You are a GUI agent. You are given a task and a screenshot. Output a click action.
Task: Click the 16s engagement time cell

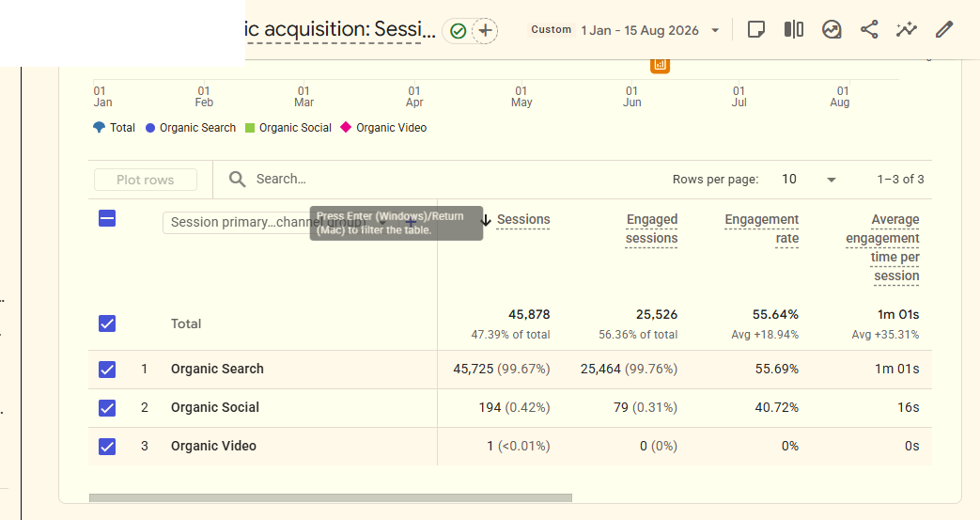[909, 408]
